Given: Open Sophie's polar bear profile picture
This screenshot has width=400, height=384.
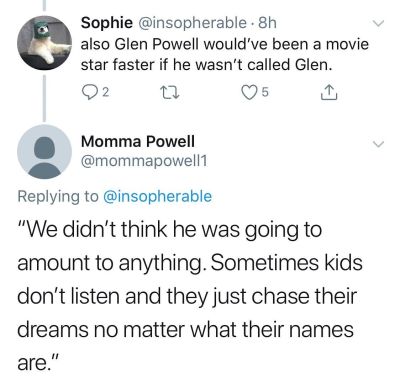Looking at the screenshot, I should pos(44,43).
